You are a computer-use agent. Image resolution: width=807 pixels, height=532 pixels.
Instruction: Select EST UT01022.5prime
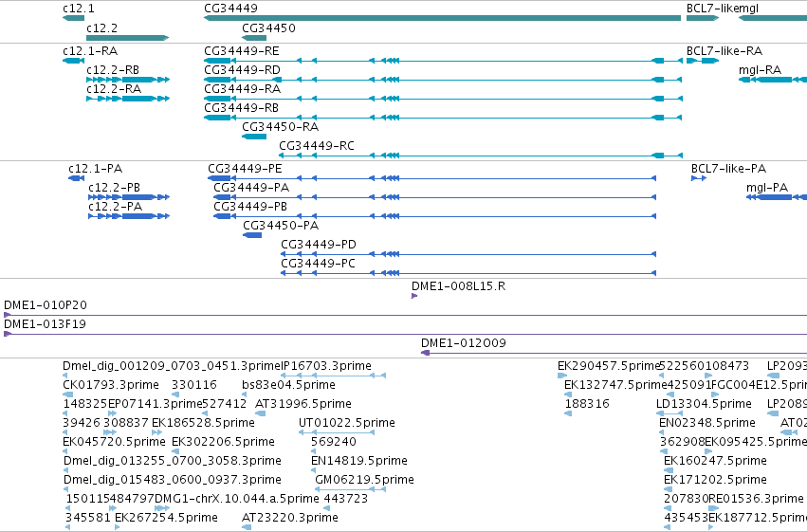click(347, 424)
